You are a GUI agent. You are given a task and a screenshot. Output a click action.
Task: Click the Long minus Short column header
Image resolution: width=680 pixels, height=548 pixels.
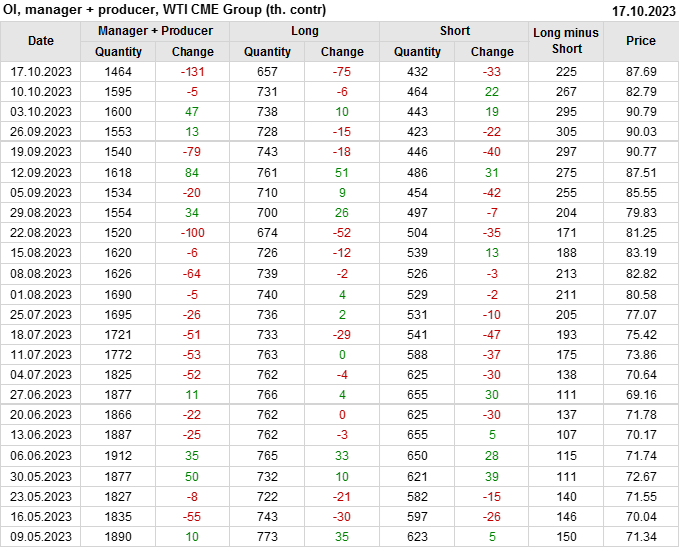(x=566, y=41)
